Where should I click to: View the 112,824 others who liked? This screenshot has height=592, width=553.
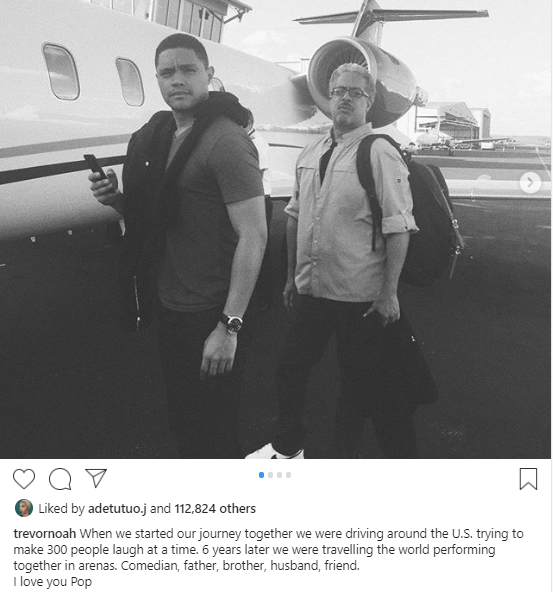pyautogui.click(x=215, y=509)
